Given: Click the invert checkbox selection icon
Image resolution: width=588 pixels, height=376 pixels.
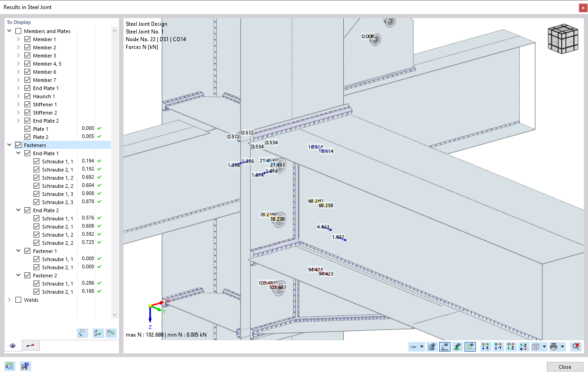Looking at the screenshot, I should pos(110,333).
